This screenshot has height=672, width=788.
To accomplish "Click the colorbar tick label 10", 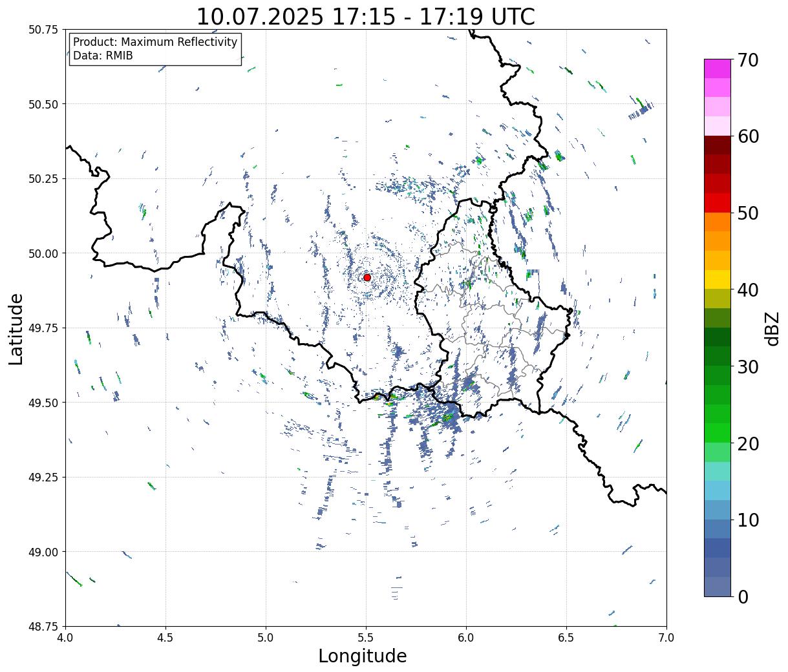I will (747, 520).
